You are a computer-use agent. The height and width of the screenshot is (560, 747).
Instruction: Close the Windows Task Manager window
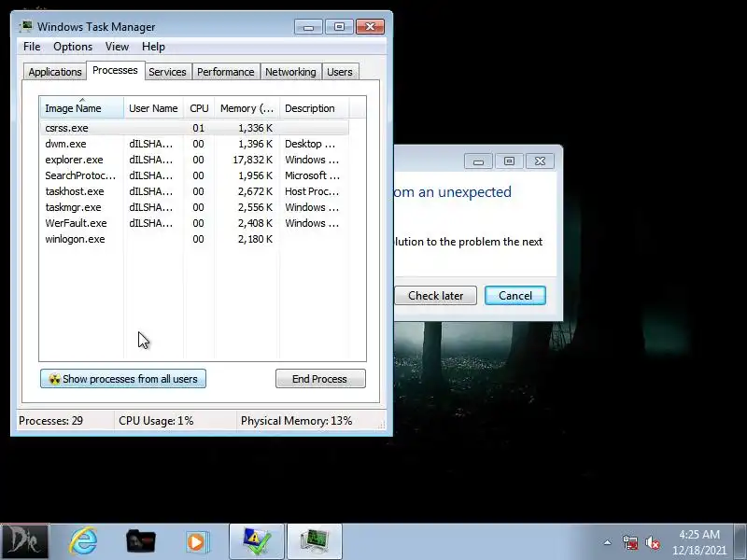(370, 27)
